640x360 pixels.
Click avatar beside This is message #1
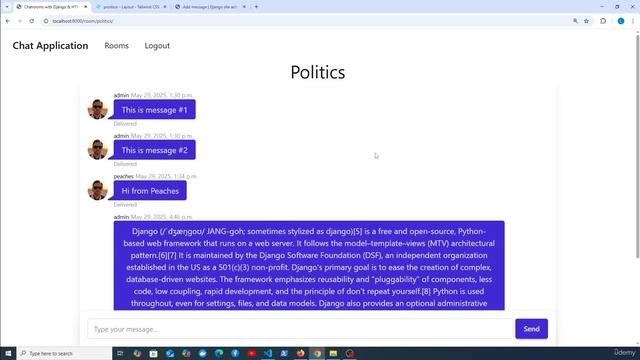coord(98,109)
